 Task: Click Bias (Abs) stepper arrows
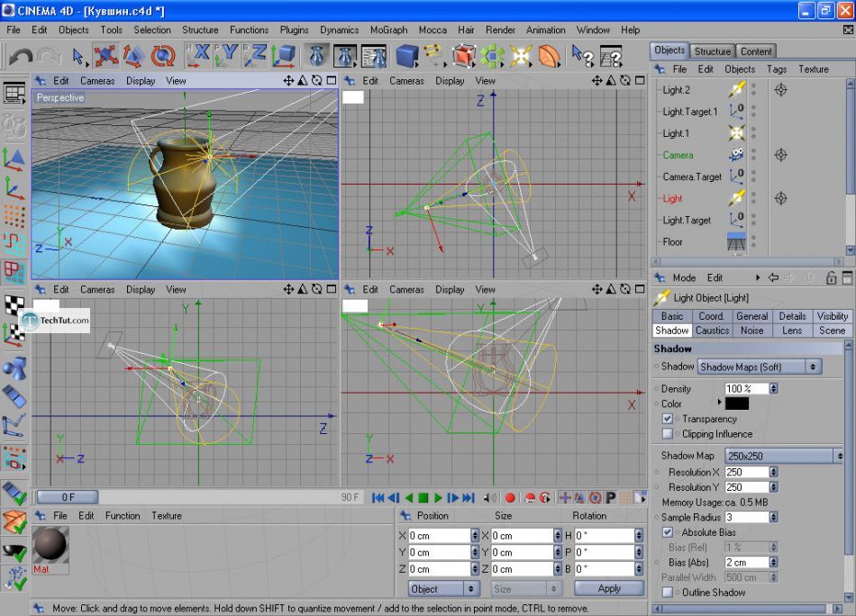(x=774, y=562)
